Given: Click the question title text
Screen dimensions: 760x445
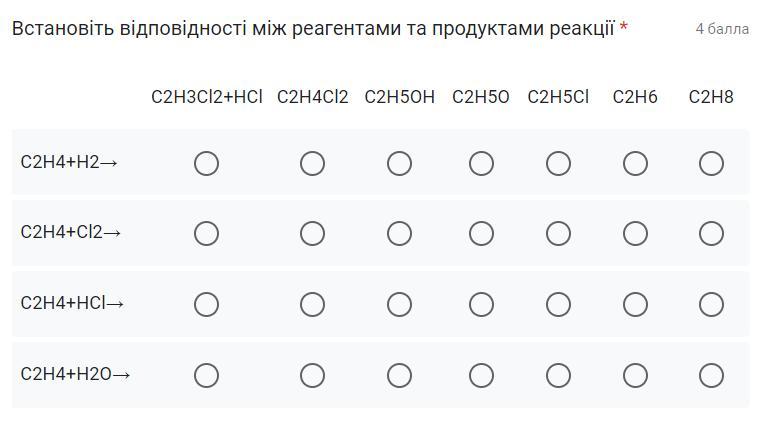Looking at the screenshot, I should point(313,28).
